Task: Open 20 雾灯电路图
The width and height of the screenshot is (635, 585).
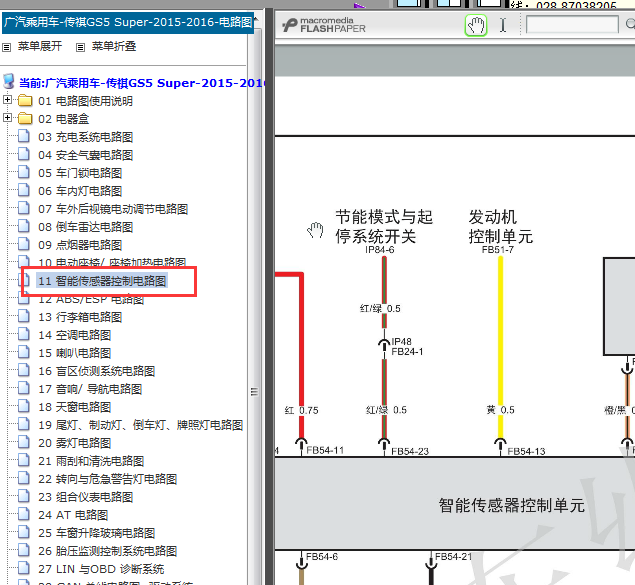Action: coord(75,443)
